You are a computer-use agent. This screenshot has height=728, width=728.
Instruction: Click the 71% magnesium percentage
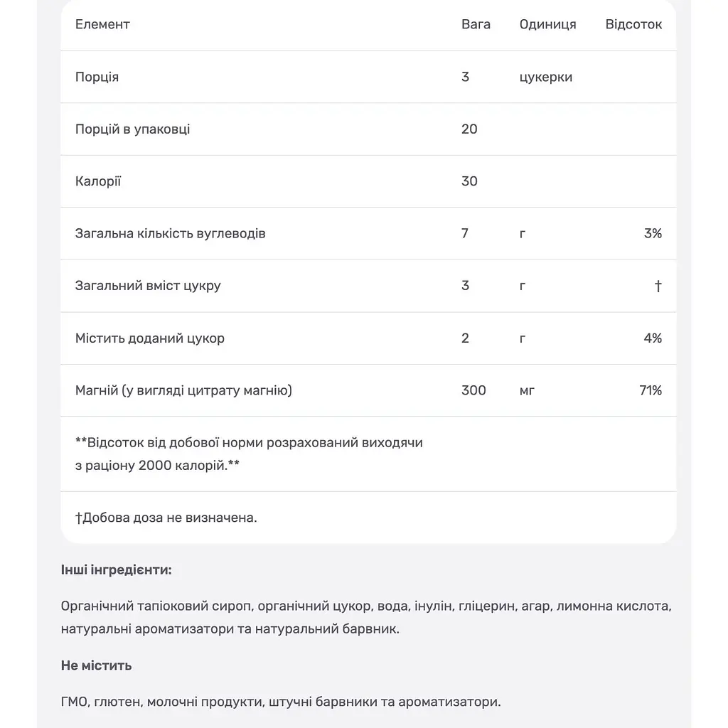tap(651, 390)
